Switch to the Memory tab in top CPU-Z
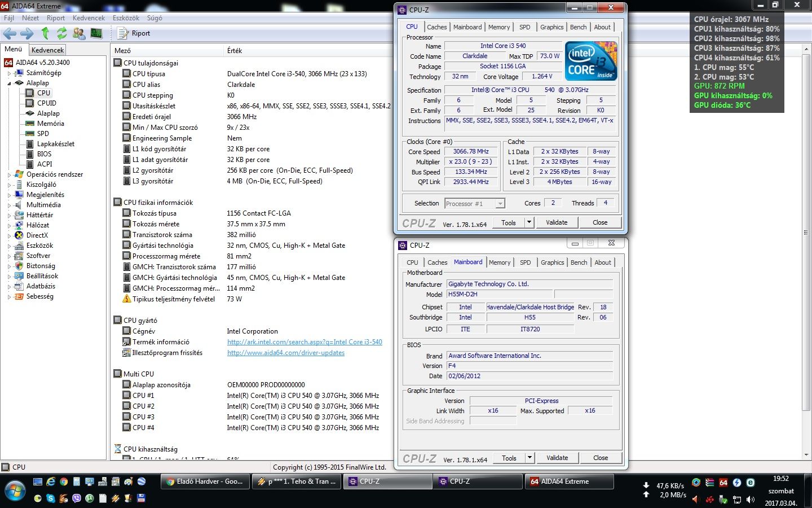Screen dimensions: 812x508 498,27
